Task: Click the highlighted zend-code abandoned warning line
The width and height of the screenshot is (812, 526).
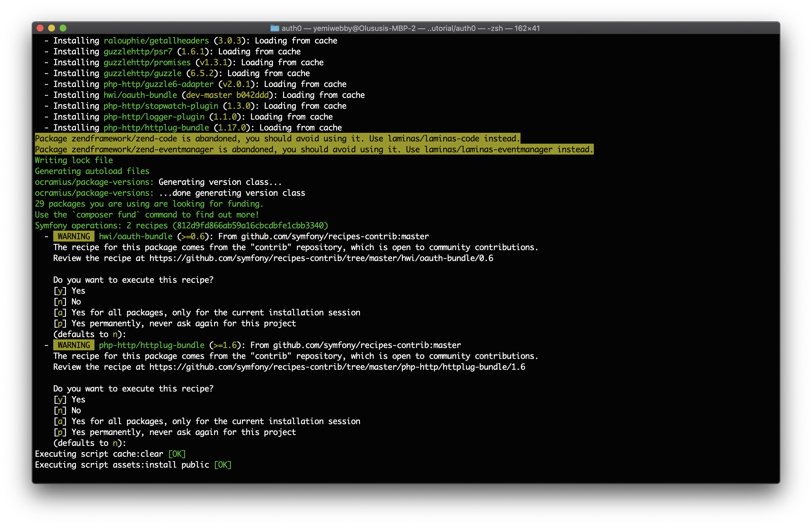Action: click(277, 139)
